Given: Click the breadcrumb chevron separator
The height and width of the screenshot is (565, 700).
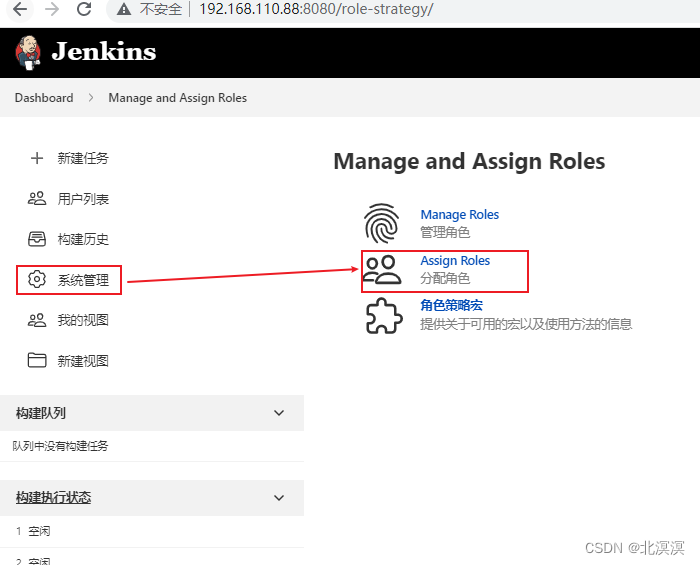Looking at the screenshot, I should point(91,98).
